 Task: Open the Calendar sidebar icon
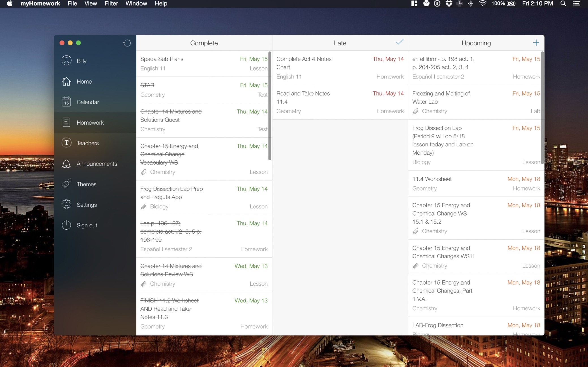pyautogui.click(x=66, y=102)
